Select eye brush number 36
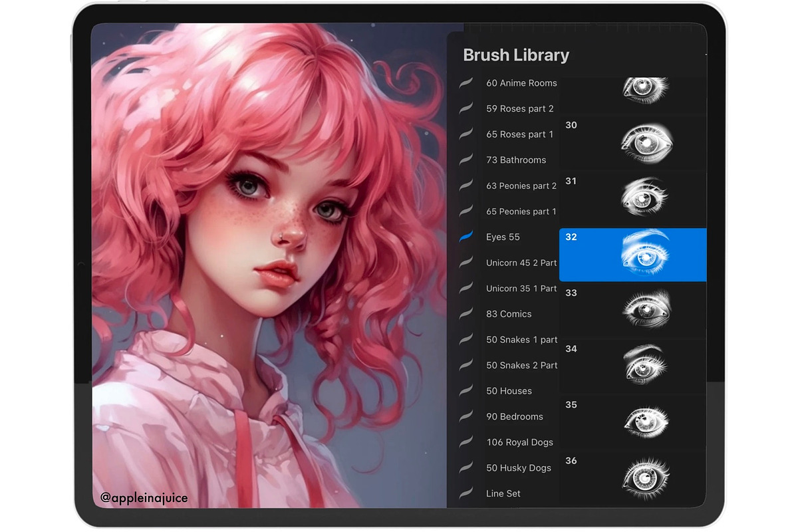This screenshot has width=798, height=532. click(x=632, y=478)
